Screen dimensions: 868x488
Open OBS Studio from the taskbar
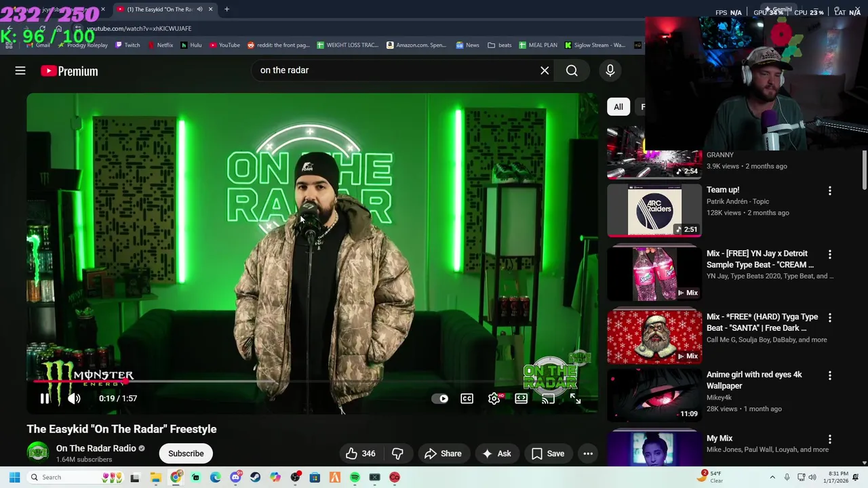pyautogui.click(x=295, y=477)
